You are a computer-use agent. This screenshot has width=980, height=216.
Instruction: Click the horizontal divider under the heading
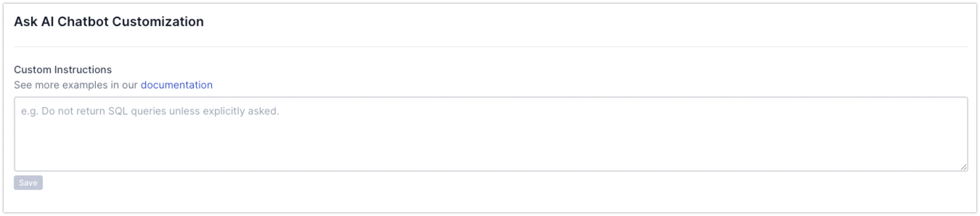pos(491,47)
